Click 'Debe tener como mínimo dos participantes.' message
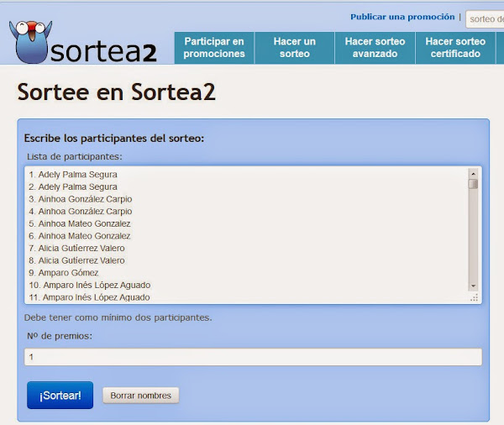Screen dimensions: 504x425 [x=118, y=317]
